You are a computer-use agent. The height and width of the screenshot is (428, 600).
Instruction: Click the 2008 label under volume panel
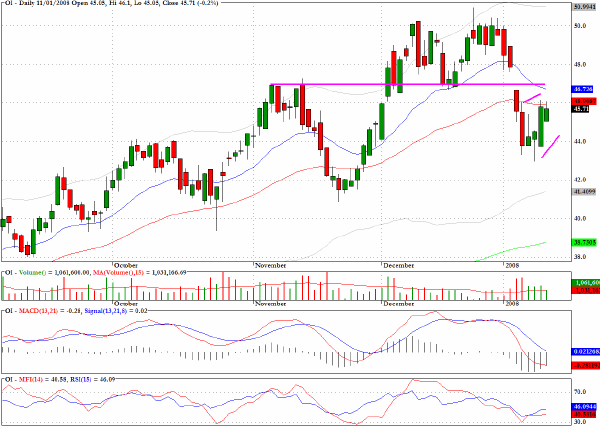[x=512, y=304]
